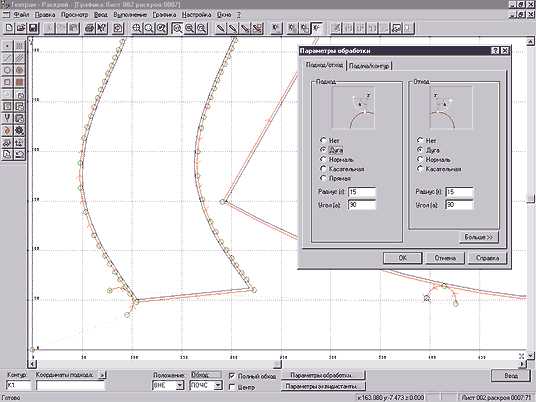
Task: Open the 'Положение' ВНЕ dropdown
Action: 179,386
